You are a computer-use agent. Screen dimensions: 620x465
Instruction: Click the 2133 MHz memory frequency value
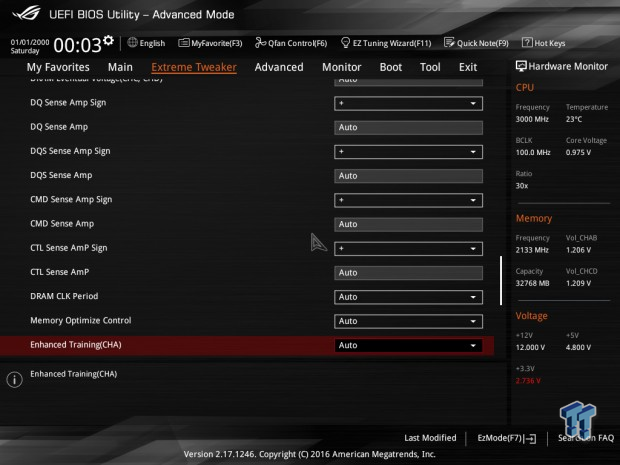[x=532, y=250]
